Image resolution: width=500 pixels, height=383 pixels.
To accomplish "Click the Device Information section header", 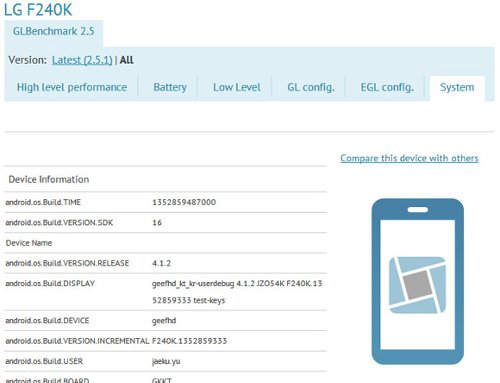I will [49, 179].
